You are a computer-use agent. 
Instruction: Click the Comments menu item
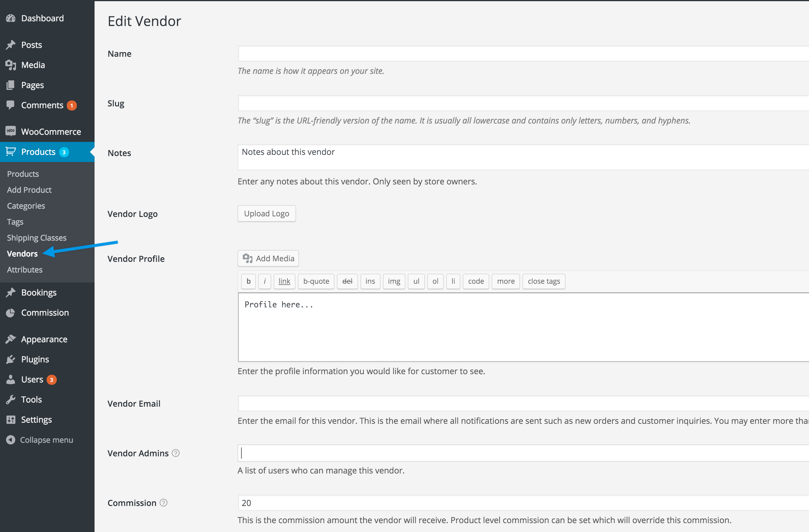click(x=43, y=105)
